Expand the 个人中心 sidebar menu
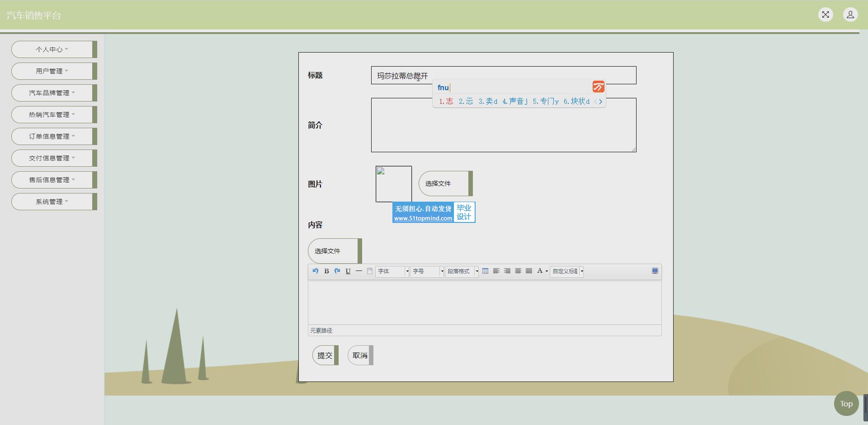The height and width of the screenshot is (425, 868). [52, 49]
